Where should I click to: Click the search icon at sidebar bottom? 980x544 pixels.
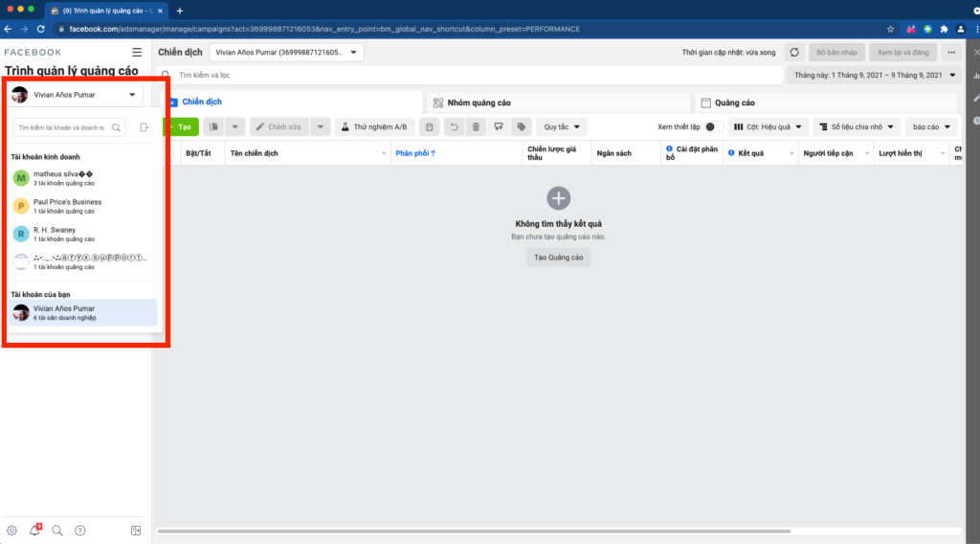click(x=56, y=531)
